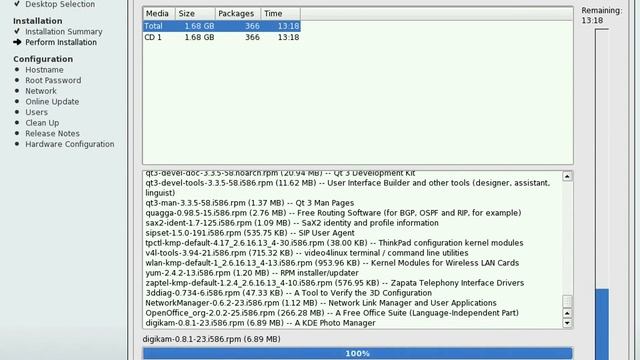Select the CD 1 row in media table
This screenshot has width=640, height=360.
click(x=222, y=37)
